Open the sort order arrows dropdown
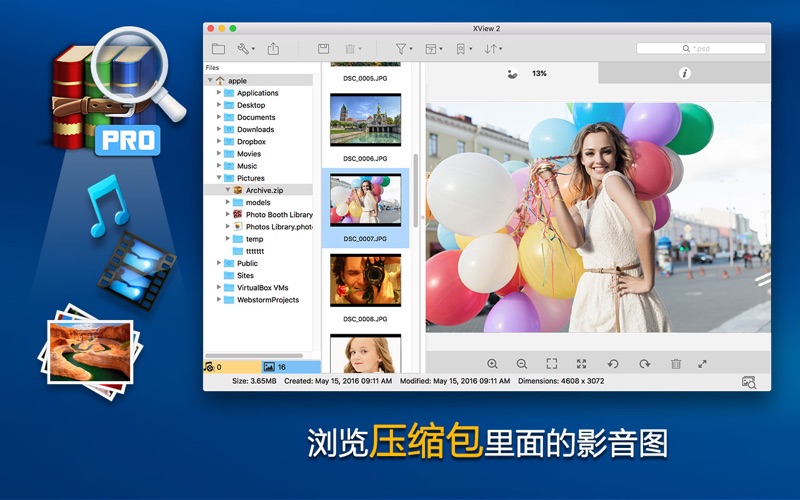This screenshot has width=800, height=500. tap(493, 48)
